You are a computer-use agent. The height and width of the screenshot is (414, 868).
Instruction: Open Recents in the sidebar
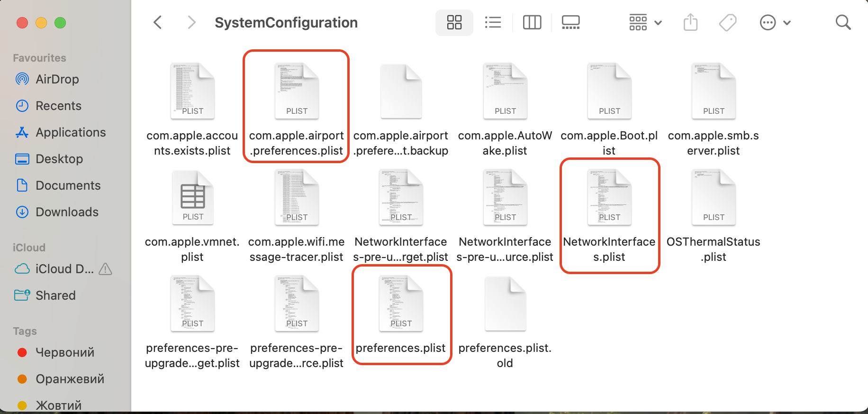tap(58, 106)
